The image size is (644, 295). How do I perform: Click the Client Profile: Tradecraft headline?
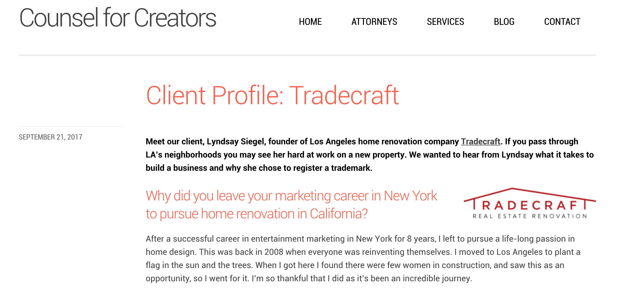[x=272, y=95]
